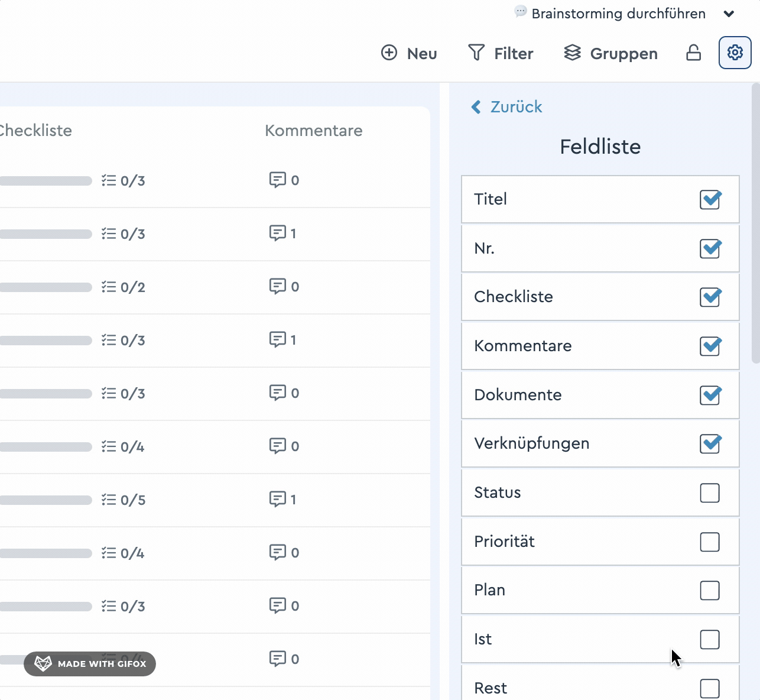Click comment icon in the 0/5 row

tap(277, 499)
